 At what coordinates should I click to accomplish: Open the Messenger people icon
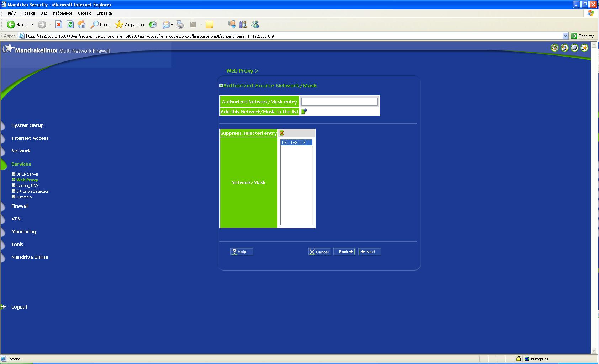point(255,25)
